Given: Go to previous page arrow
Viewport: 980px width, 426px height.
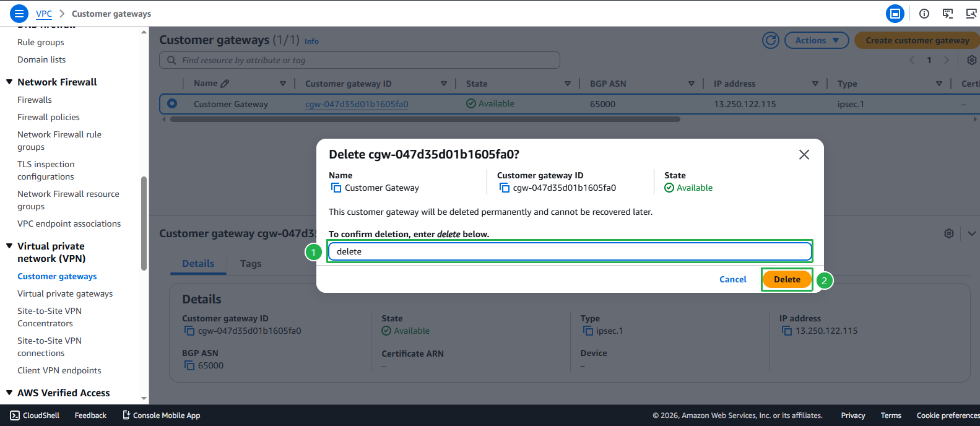Looking at the screenshot, I should click(912, 60).
